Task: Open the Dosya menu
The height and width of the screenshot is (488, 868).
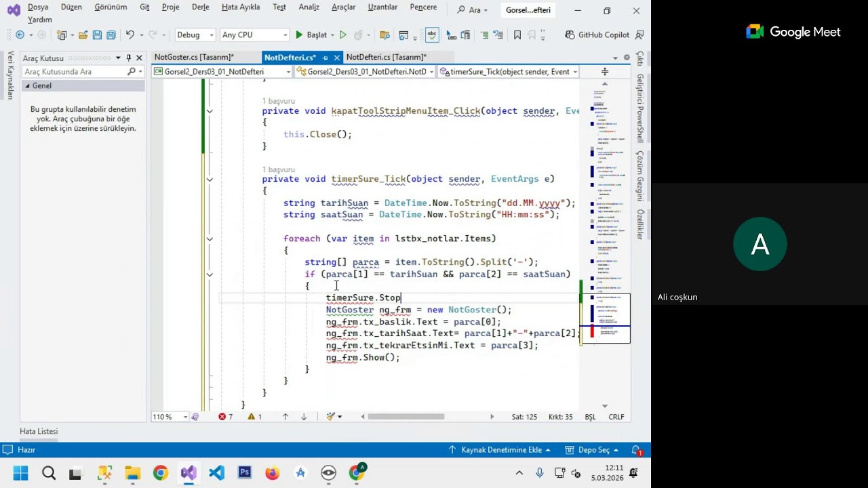Action: click(39, 7)
